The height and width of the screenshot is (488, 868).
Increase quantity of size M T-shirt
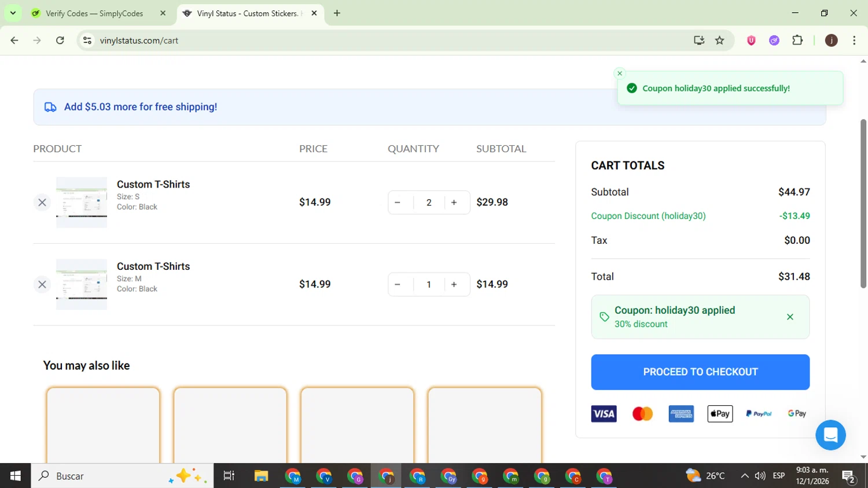454,284
